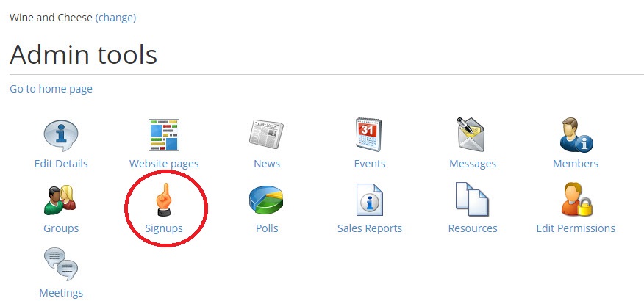
Task: Open the Edit Permissions padlock user icon
Action: [x=576, y=200]
